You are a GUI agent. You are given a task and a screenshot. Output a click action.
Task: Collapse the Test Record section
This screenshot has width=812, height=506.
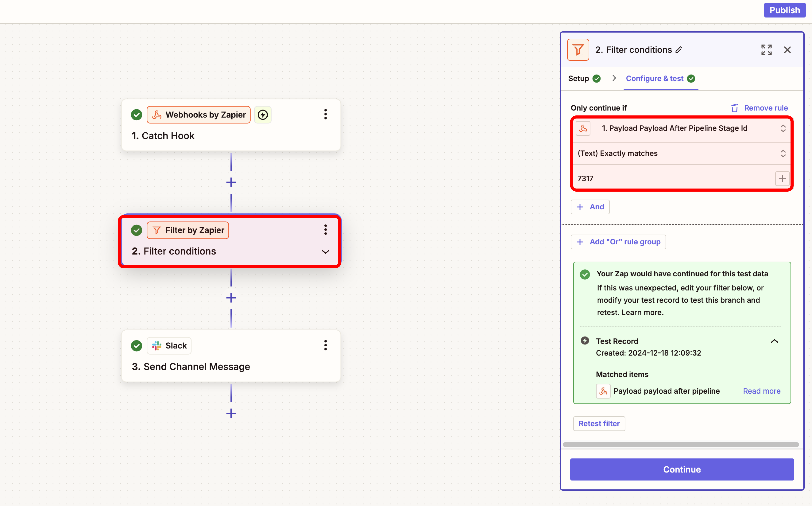[774, 341]
